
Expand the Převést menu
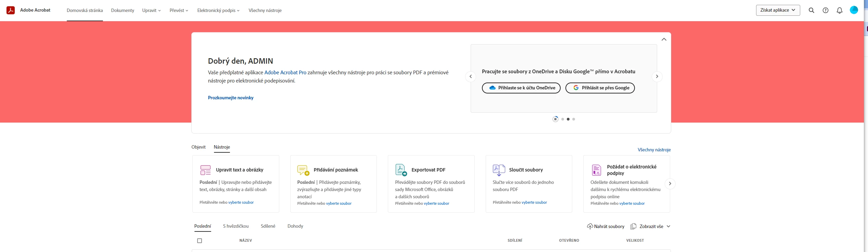point(179,11)
